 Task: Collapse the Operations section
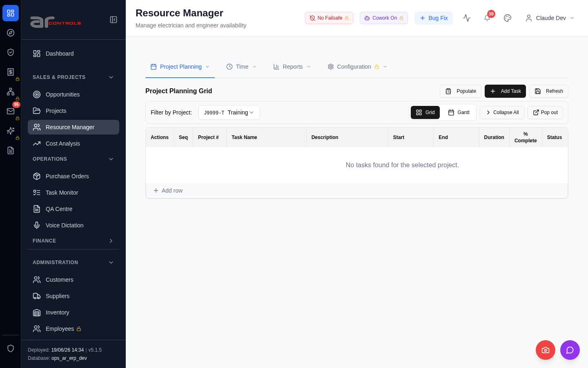[73, 159]
